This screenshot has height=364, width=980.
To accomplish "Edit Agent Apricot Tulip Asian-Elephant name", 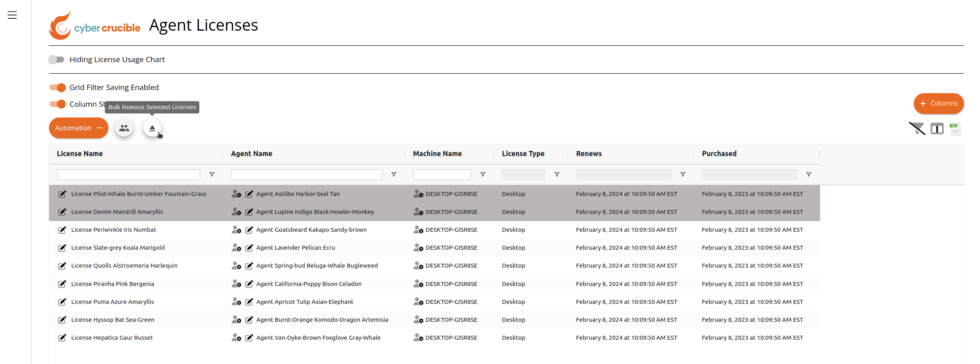I will click(x=249, y=302).
